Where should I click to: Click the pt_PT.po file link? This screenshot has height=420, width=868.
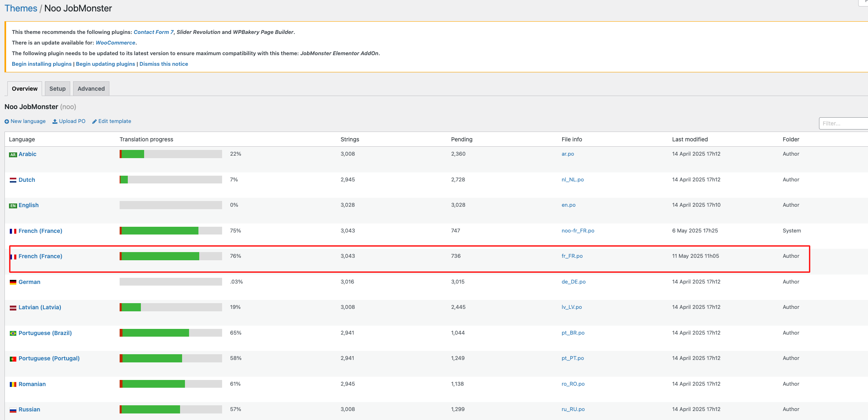tap(573, 358)
